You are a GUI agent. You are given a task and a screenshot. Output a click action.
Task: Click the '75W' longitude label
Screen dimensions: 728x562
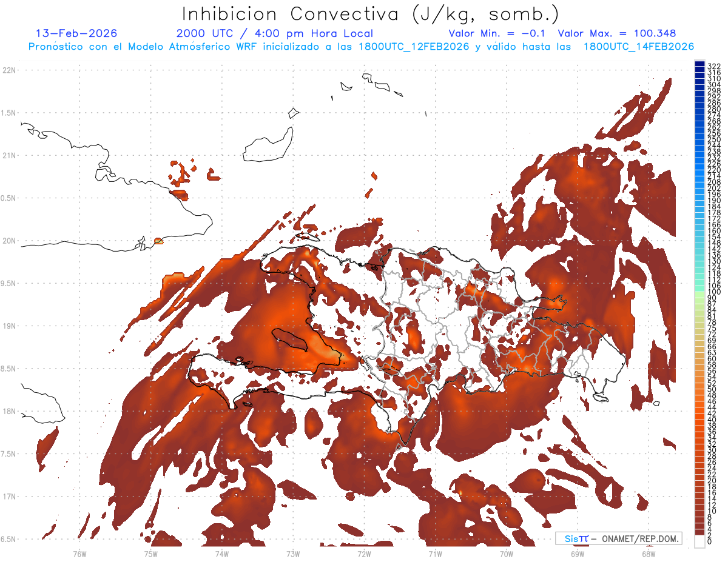tap(151, 554)
